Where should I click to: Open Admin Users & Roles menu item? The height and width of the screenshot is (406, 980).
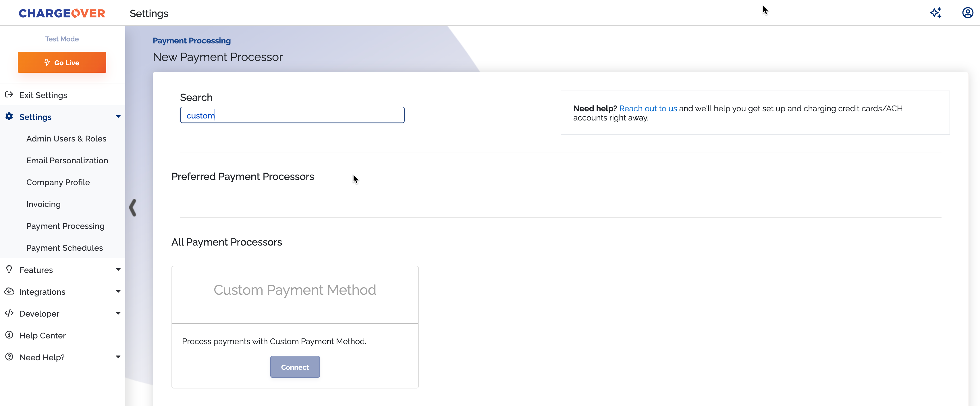(66, 139)
